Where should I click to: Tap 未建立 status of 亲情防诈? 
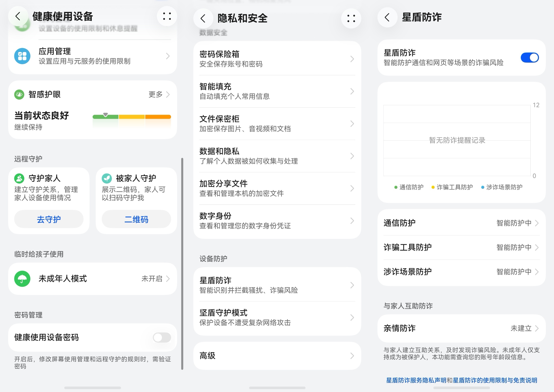coord(521,328)
